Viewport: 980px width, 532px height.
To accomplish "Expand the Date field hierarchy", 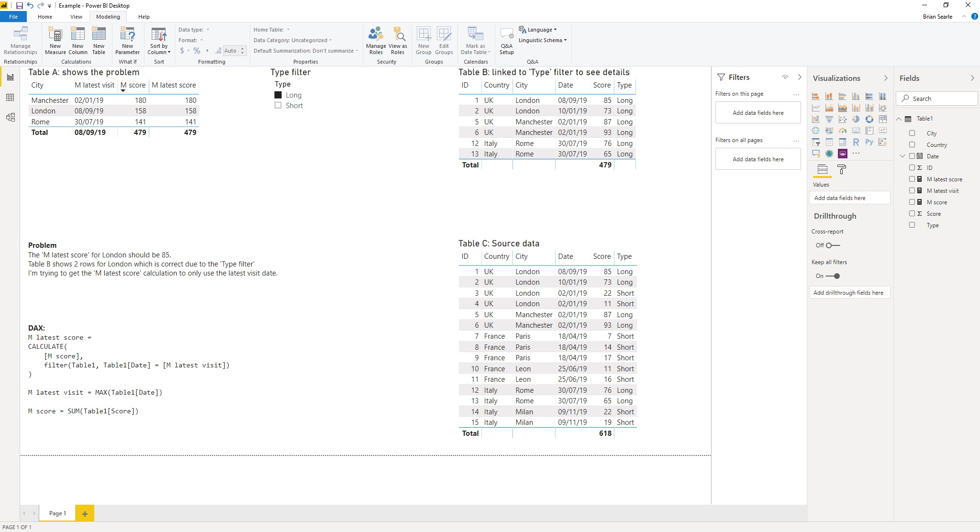I will [903, 156].
